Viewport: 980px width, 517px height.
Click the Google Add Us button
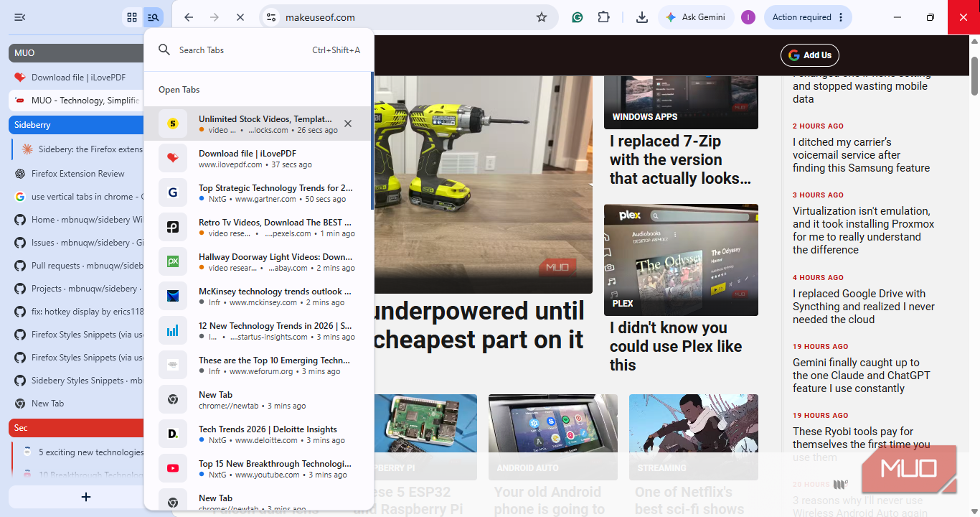pyautogui.click(x=810, y=55)
